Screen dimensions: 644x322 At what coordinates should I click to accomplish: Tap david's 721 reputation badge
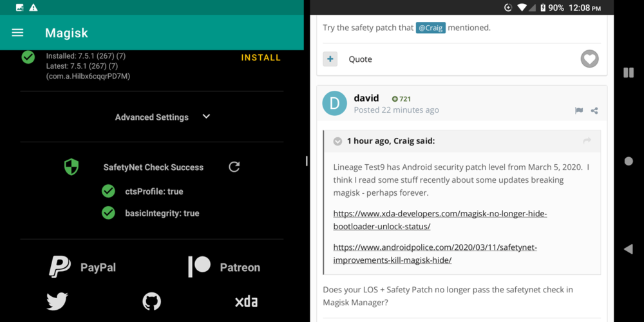pyautogui.click(x=401, y=99)
